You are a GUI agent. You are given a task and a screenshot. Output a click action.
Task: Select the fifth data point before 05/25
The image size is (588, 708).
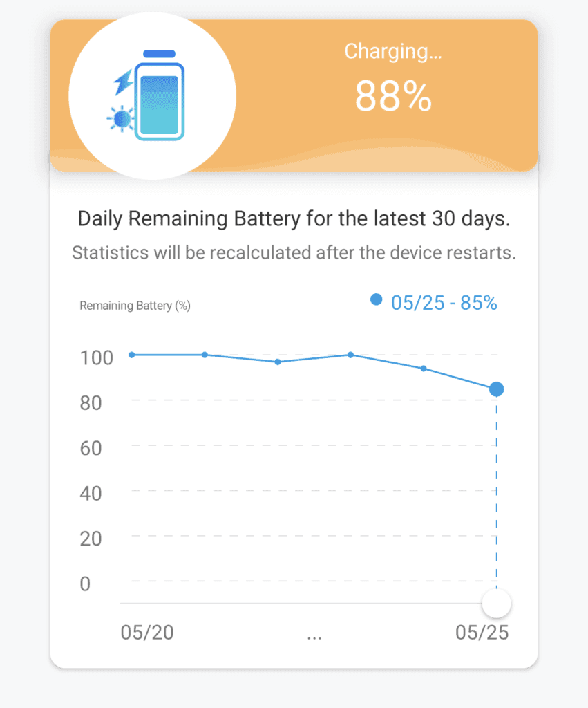(x=424, y=369)
